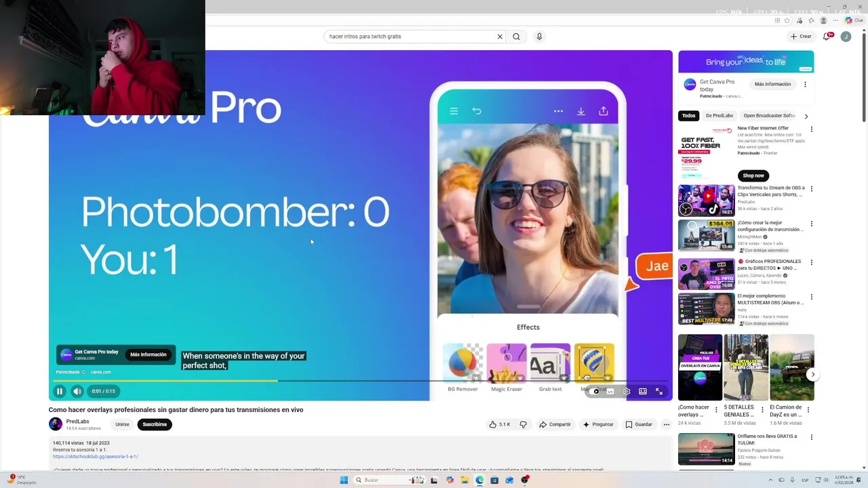Open options for Gráficos PROFESIONALES video
The width and height of the screenshot is (868, 488).
tap(812, 262)
